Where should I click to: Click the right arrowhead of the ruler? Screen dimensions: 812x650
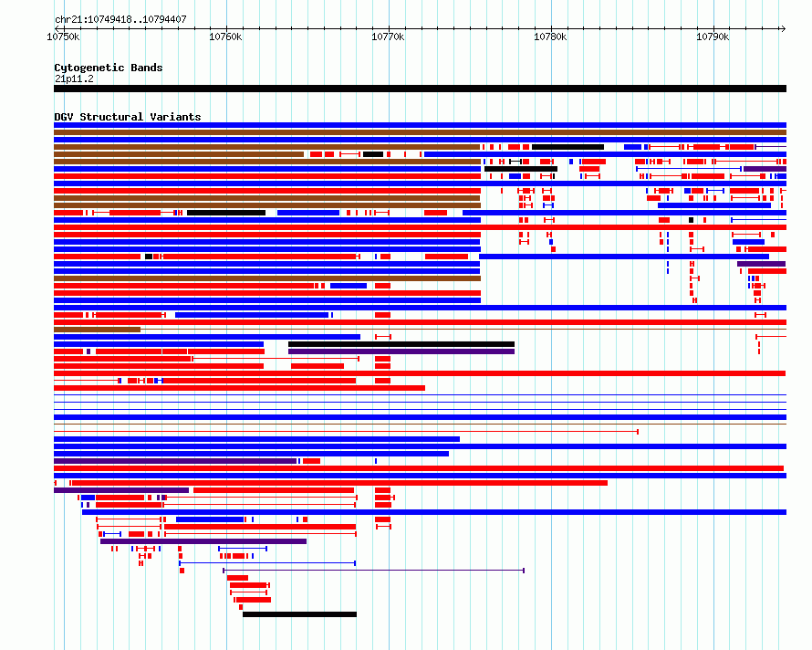(x=783, y=28)
